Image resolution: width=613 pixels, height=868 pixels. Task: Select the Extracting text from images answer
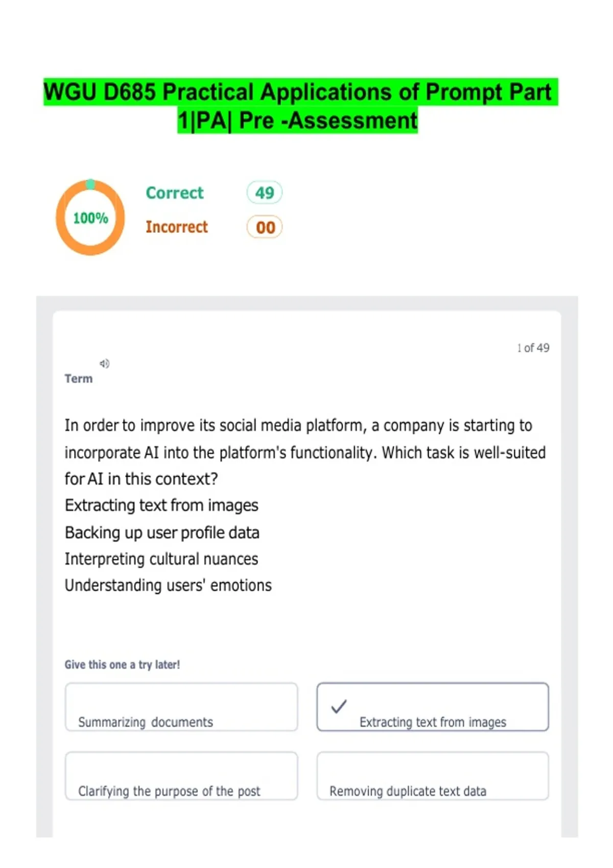433,707
